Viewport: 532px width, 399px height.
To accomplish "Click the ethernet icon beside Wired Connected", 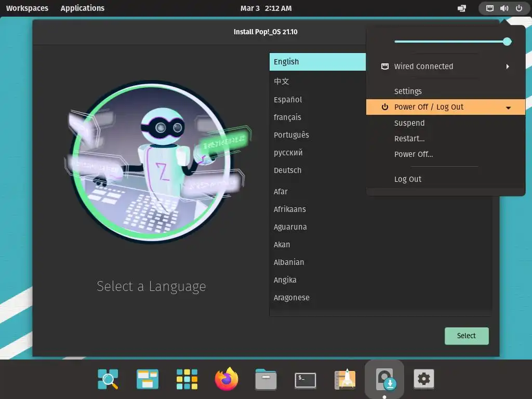I will point(385,66).
